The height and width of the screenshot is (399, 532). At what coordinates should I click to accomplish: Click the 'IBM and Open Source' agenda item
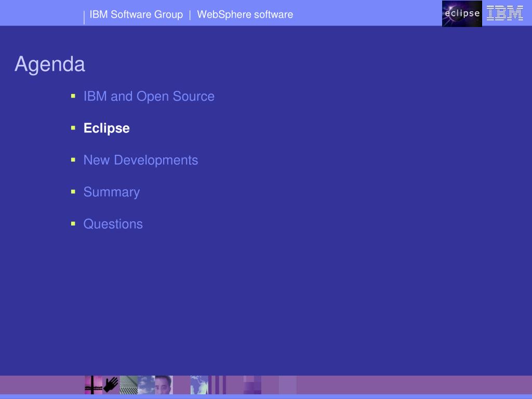tap(149, 96)
